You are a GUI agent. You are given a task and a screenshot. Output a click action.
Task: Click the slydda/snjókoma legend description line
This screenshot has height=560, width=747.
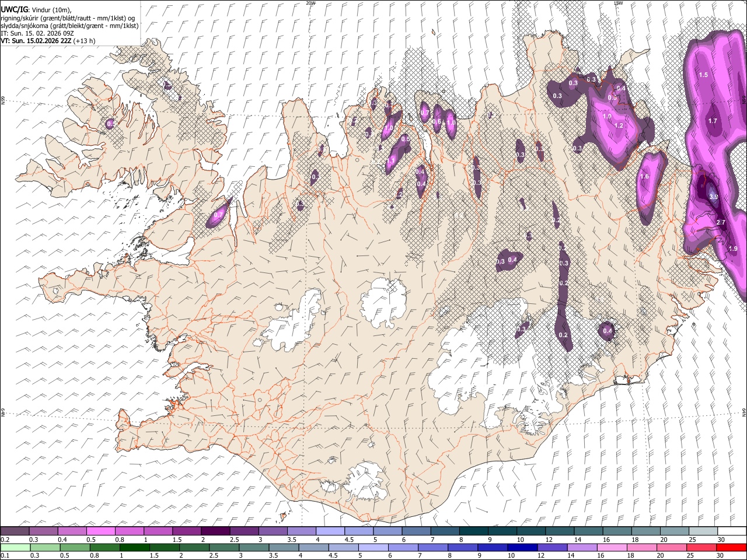[x=69, y=26]
